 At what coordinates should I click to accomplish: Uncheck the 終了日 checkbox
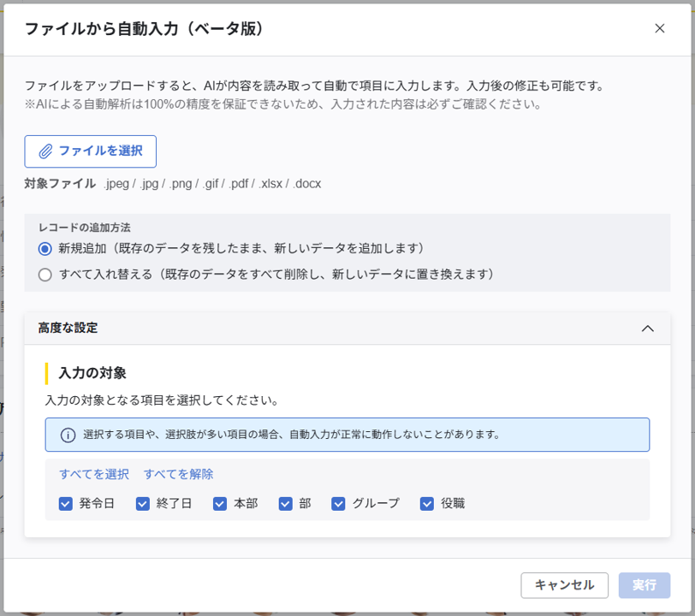pos(142,504)
